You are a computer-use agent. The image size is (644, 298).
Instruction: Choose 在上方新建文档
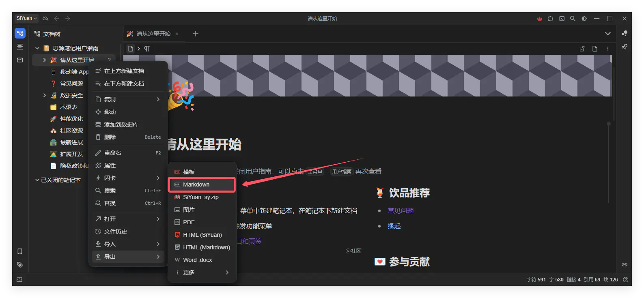coord(128,71)
